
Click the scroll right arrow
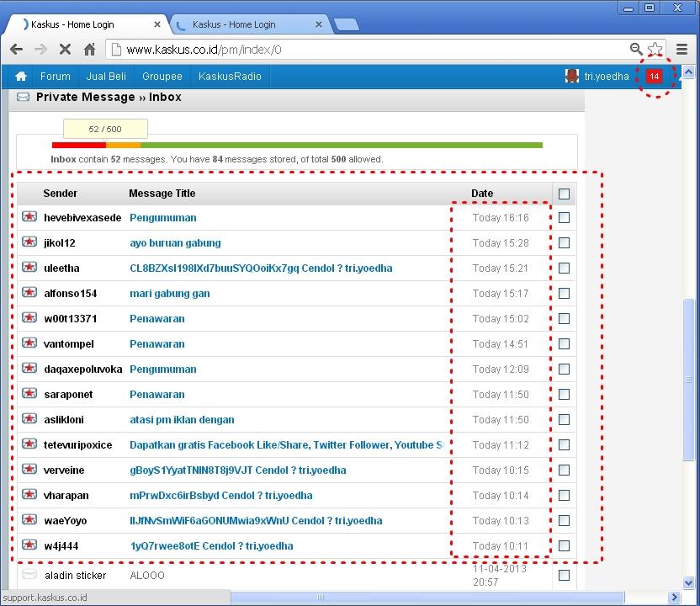(674, 597)
